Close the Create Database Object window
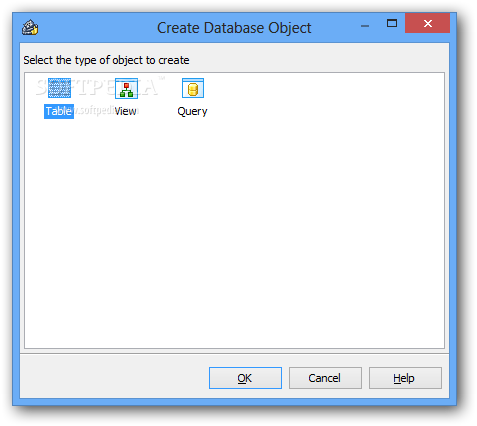The image size is (477, 426). (428, 23)
